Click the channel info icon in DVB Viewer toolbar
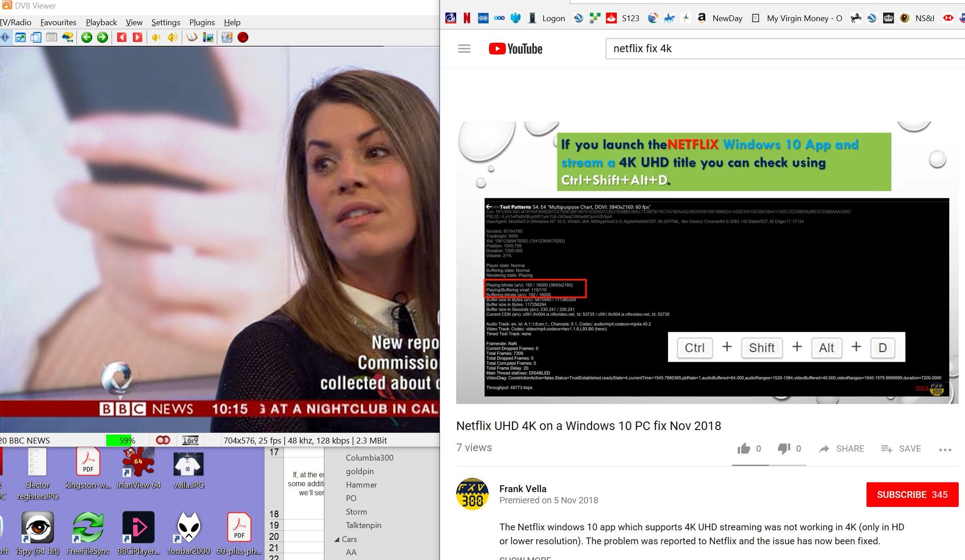This screenshot has width=965, height=560. click(x=5, y=37)
